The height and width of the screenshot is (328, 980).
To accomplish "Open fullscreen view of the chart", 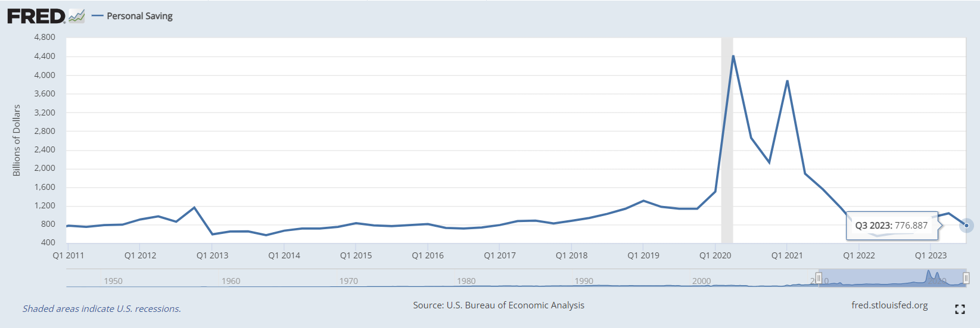I will click(960, 309).
